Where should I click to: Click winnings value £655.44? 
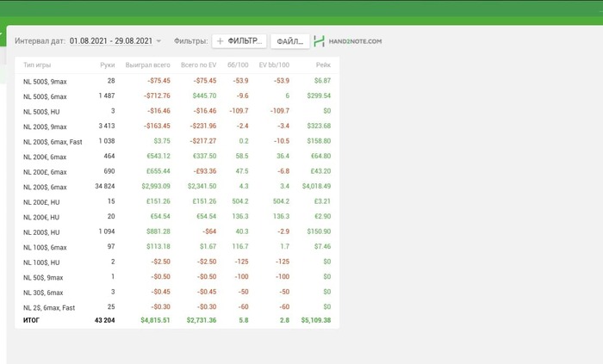coord(158,171)
